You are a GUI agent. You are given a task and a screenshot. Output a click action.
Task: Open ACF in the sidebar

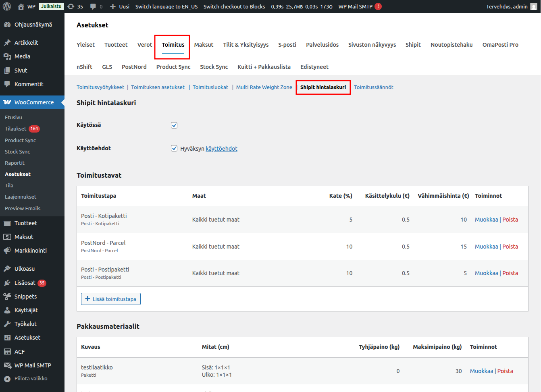[19, 352]
